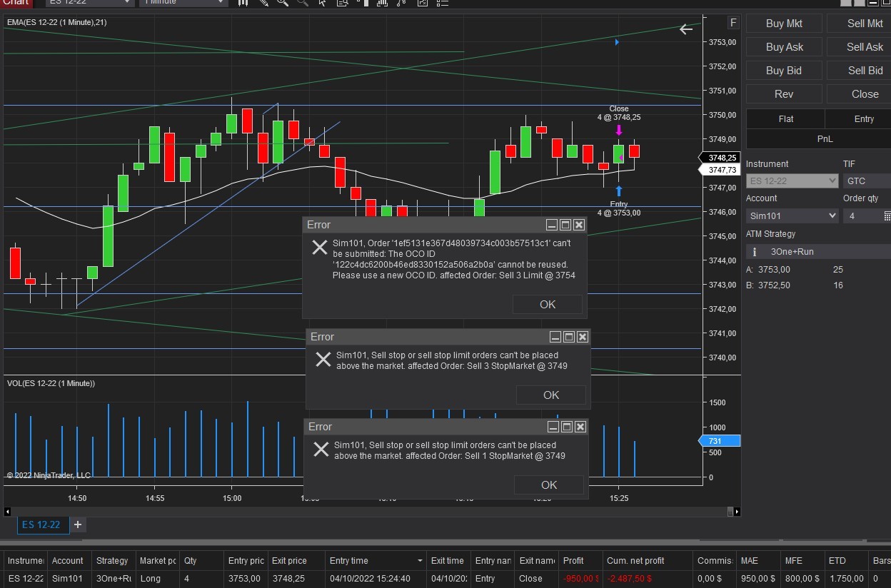Screen dimensions: 891x588
Task: Click the chart scrollbar right arrow
Action: (738, 512)
